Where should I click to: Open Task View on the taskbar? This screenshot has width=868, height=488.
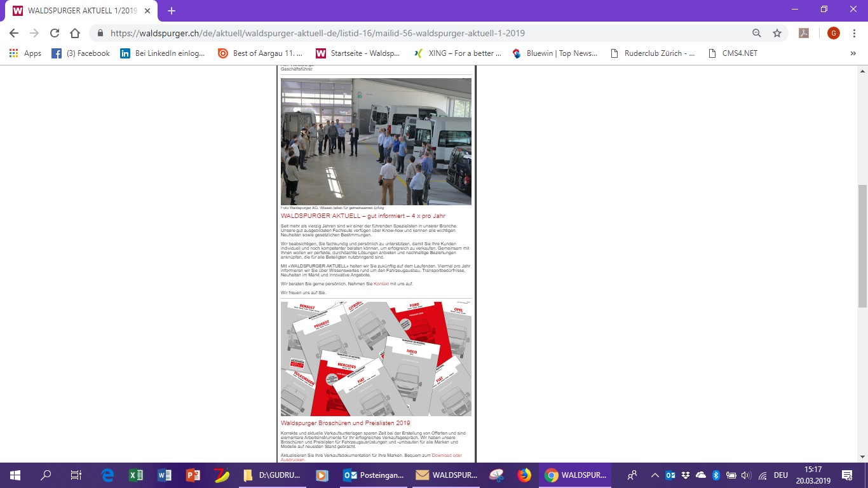[x=76, y=475]
